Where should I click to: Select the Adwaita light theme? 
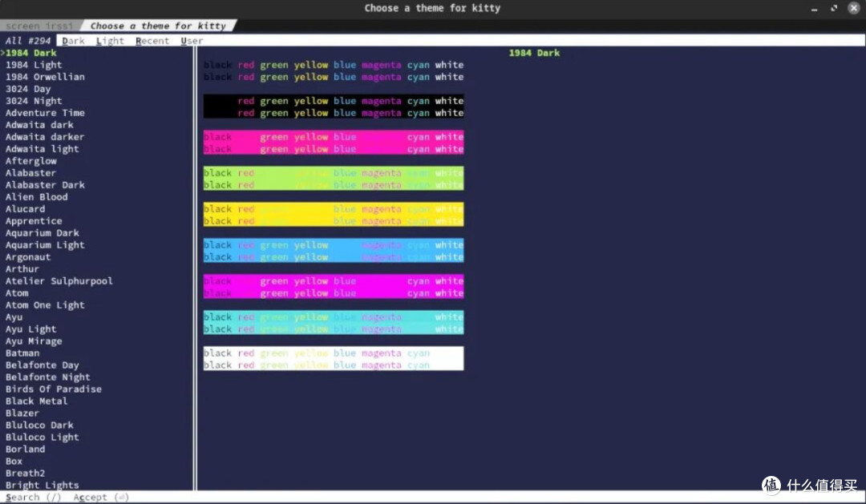tap(42, 149)
